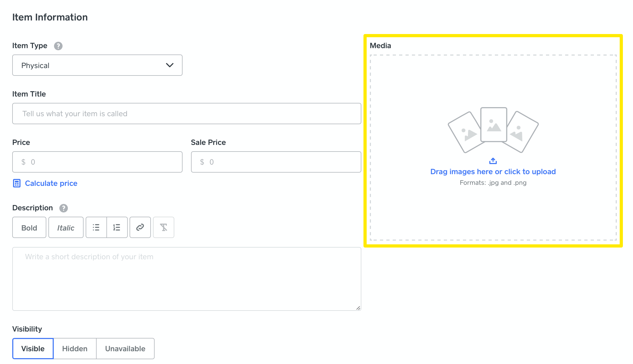The height and width of the screenshot is (364, 633).
Task: Insert a bulleted list in the description
Action: pos(96,227)
